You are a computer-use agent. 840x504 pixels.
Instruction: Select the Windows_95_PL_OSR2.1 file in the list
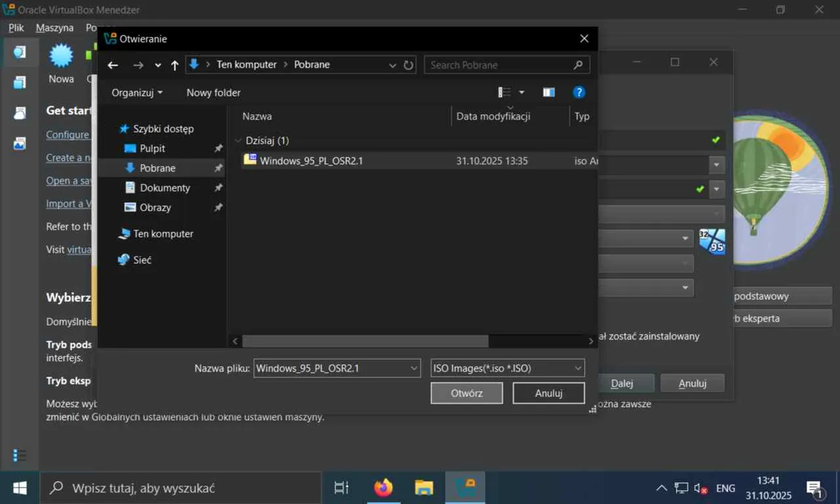[419, 161]
